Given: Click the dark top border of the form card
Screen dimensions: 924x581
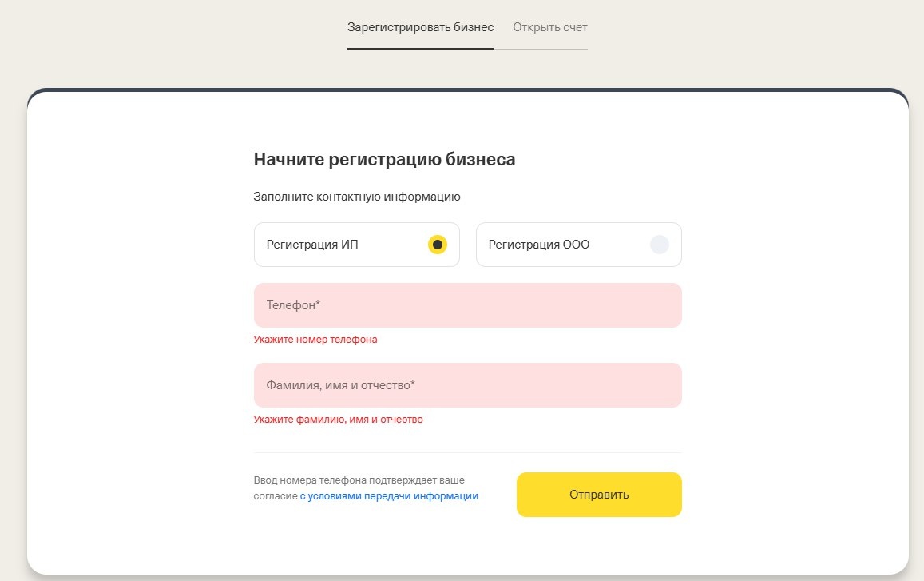Looking at the screenshot, I should pos(467,90).
